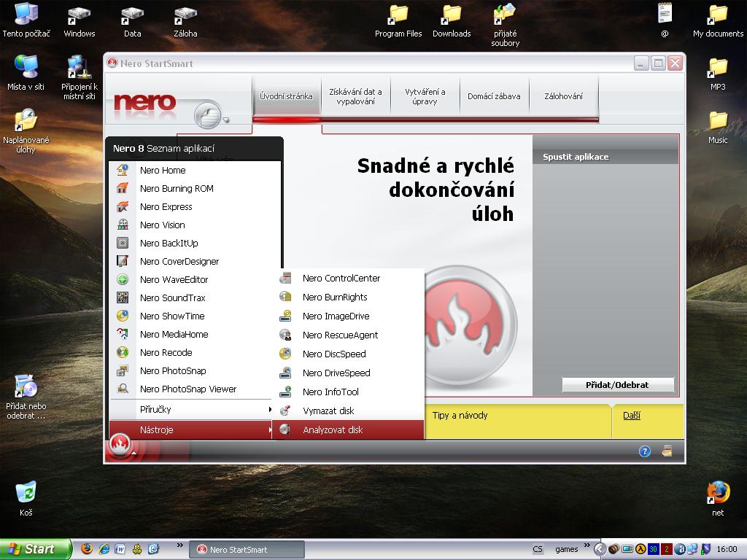The image size is (747, 560).
Task: Click the Nero CoverDesigner icon
Action: click(123, 261)
